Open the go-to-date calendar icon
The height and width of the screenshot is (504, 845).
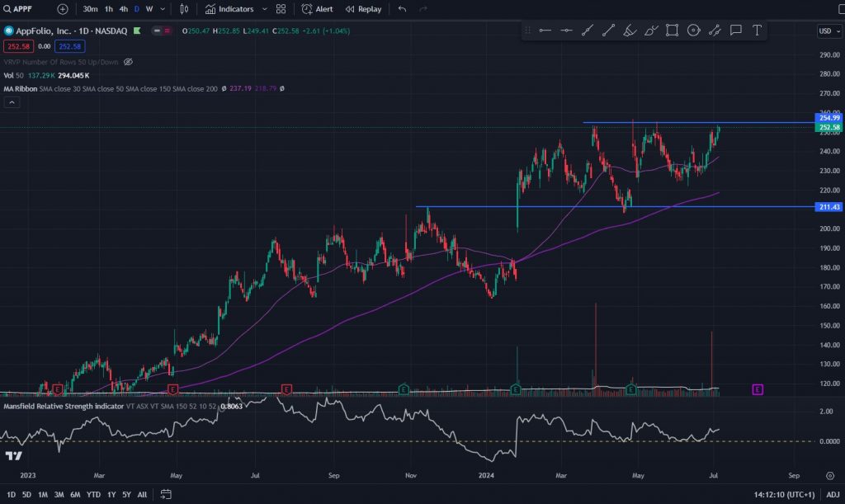(x=166, y=495)
